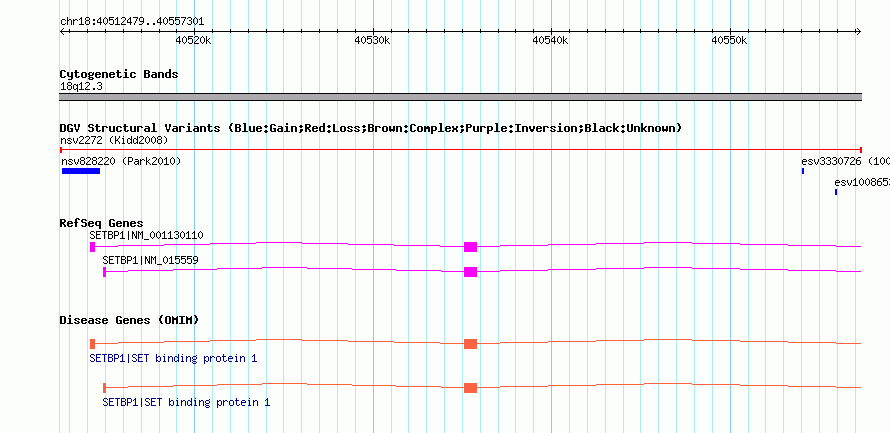890x433 pixels.
Task: Open nsv2272 (Kidd2008) variant label
Action: [x=114, y=140]
